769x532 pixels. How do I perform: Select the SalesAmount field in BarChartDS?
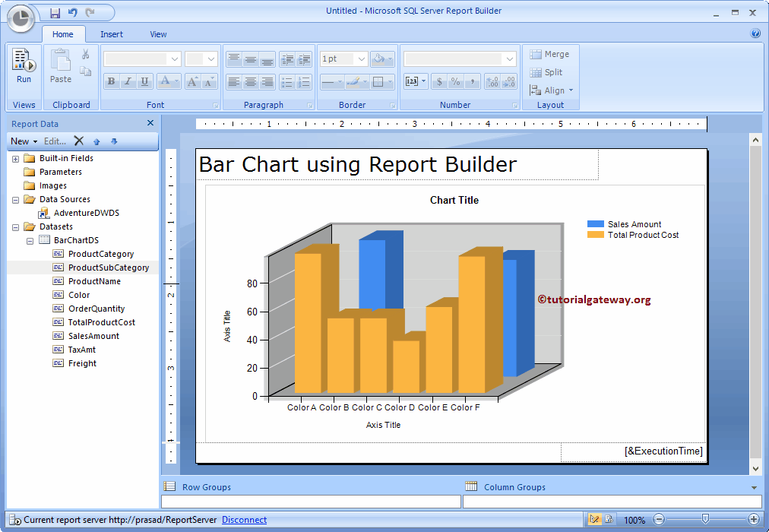coord(92,335)
